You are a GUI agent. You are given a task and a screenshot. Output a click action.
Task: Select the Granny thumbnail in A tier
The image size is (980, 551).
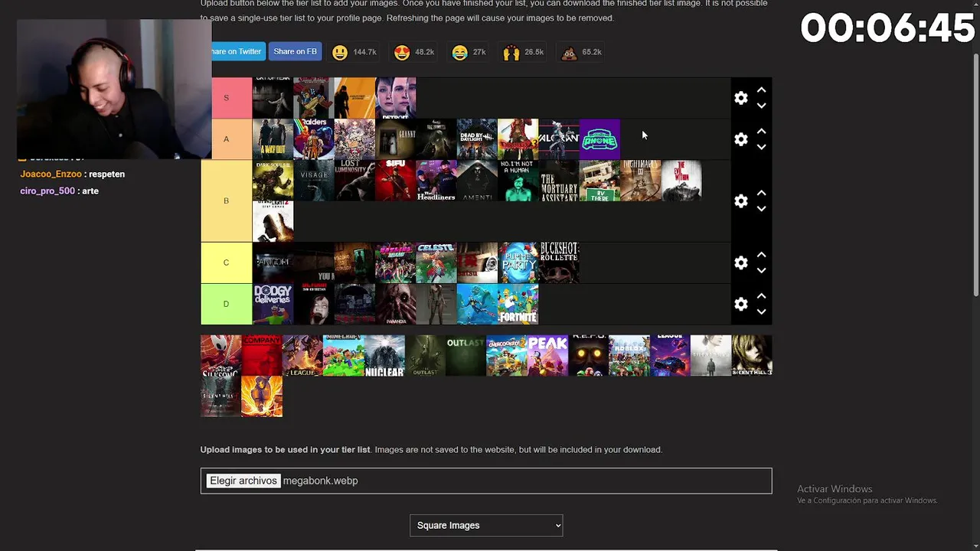[x=396, y=139]
